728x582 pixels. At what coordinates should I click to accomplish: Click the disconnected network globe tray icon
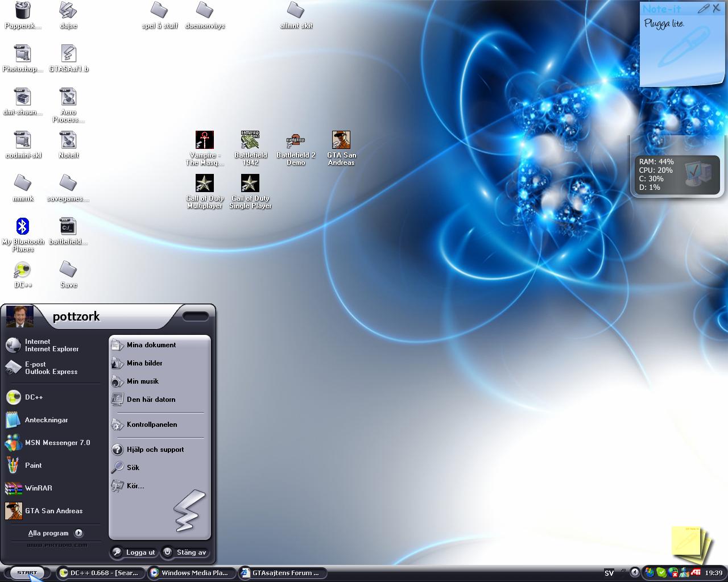coord(673,572)
